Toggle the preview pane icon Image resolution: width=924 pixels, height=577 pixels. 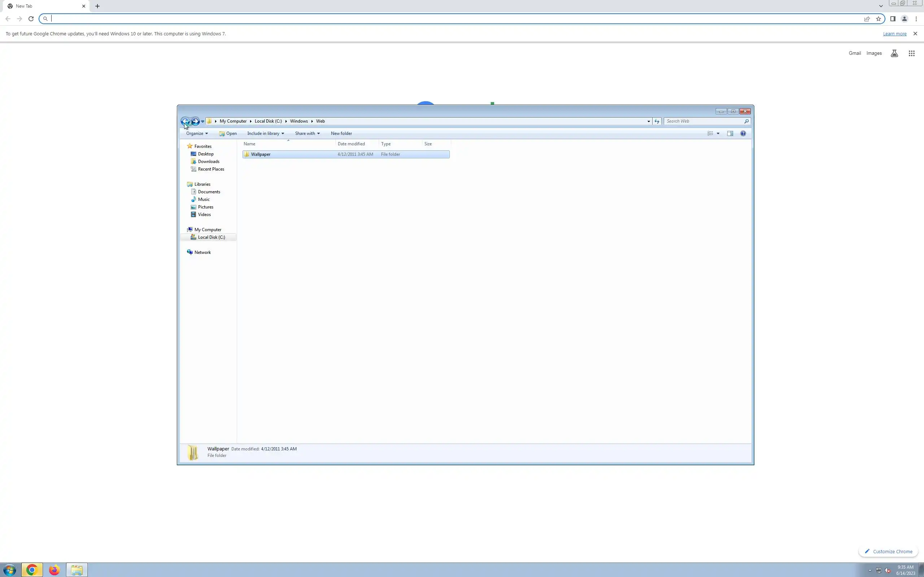pyautogui.click(x=730, y=133)
